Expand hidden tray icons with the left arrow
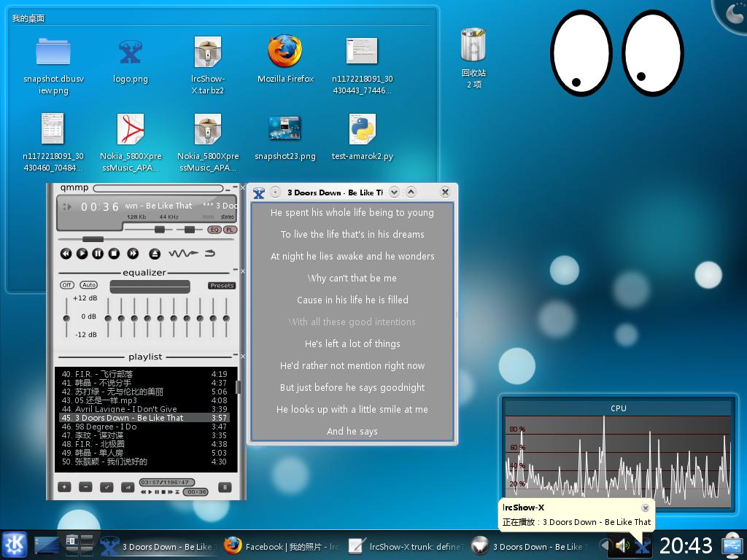 pyautogui.click(x=605, y=545)
